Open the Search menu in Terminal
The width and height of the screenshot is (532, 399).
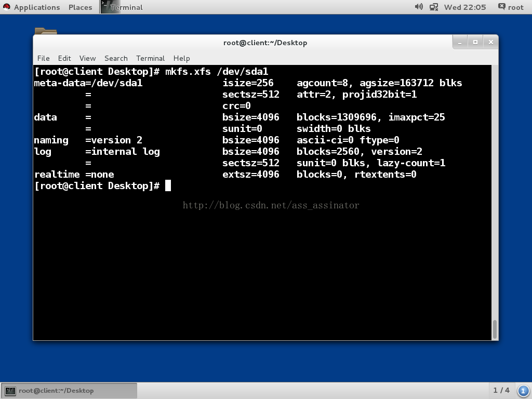coord(116,58)
